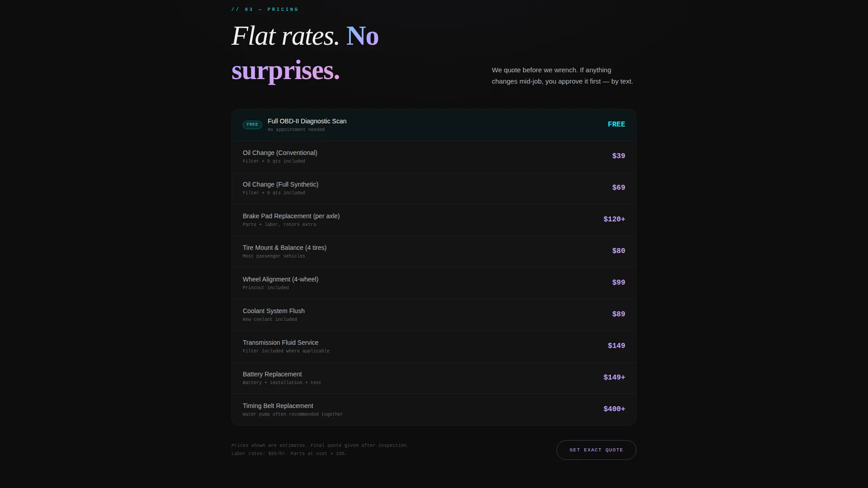Viewport: 868px width, 488px height.
Task: Click the "// 03 — PRICING" section label
Action: pos(265,9)
